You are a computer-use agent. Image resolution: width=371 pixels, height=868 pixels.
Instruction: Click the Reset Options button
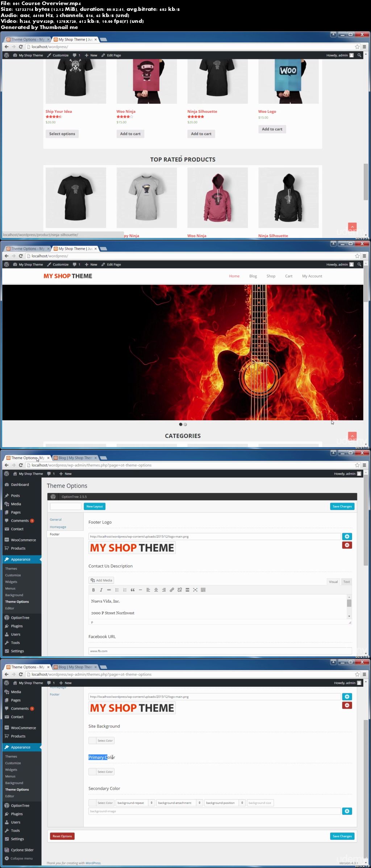tap(62, 836)
